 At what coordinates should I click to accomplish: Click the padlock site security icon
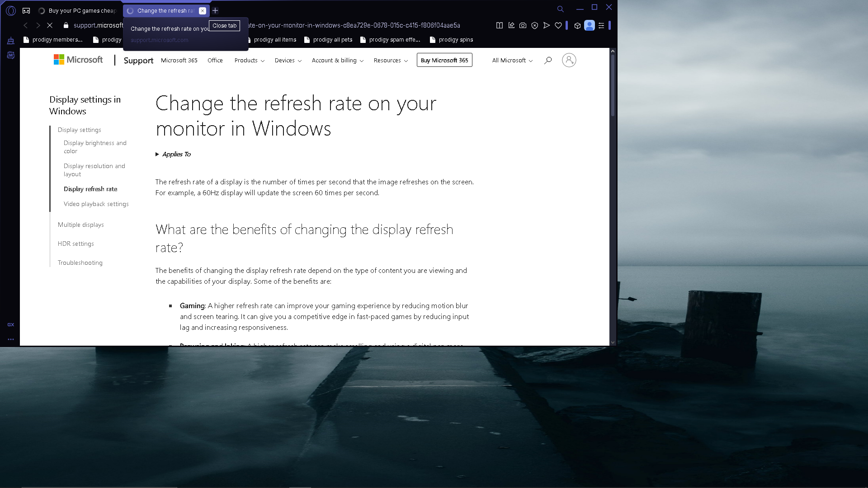[x=66, y=25]
